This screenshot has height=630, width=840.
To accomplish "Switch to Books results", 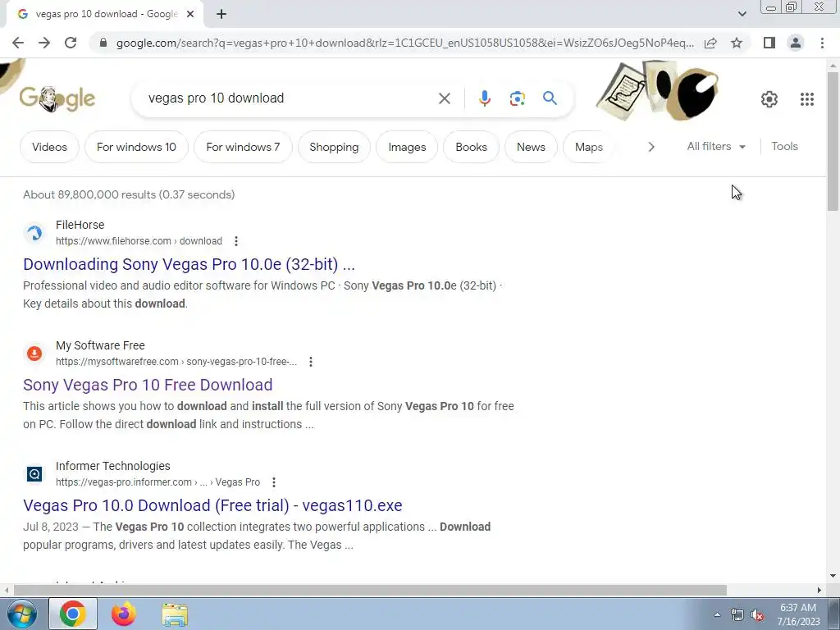I will (x=471, y=147).
